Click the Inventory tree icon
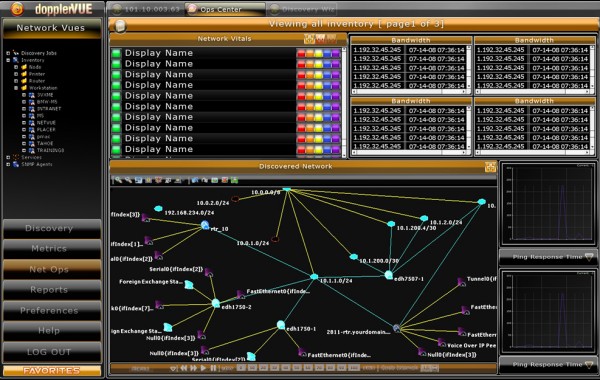The width and height of the screenshot is (600, 380). tap(16, 60)
